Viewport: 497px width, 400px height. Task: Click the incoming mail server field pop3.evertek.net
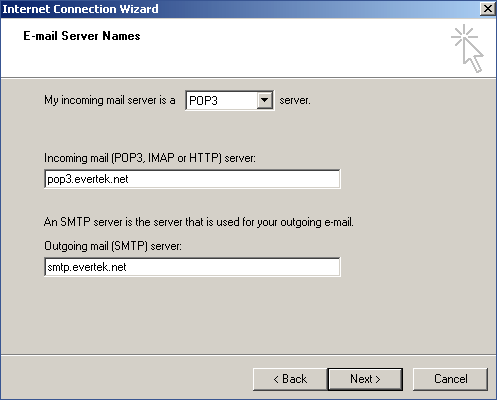[192, 179]
